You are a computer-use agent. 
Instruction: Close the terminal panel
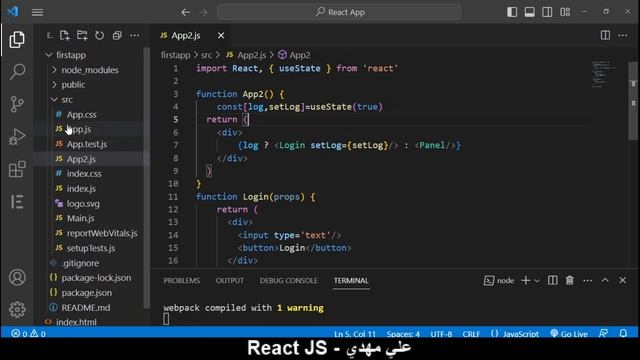coord(622,280)
